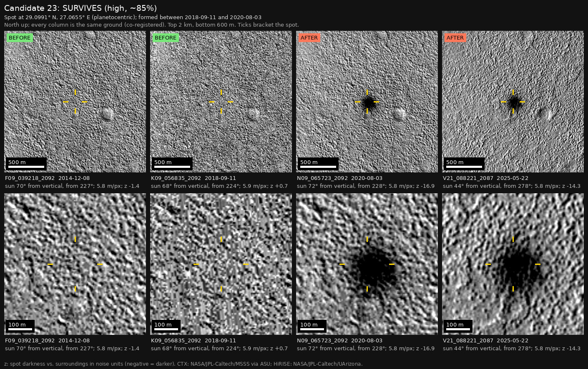Screen dimensions: 588x369
Task: Select caption 'V21_088221_2087 2025-05-22' under the 500 m image
Action: click(485, 178)
